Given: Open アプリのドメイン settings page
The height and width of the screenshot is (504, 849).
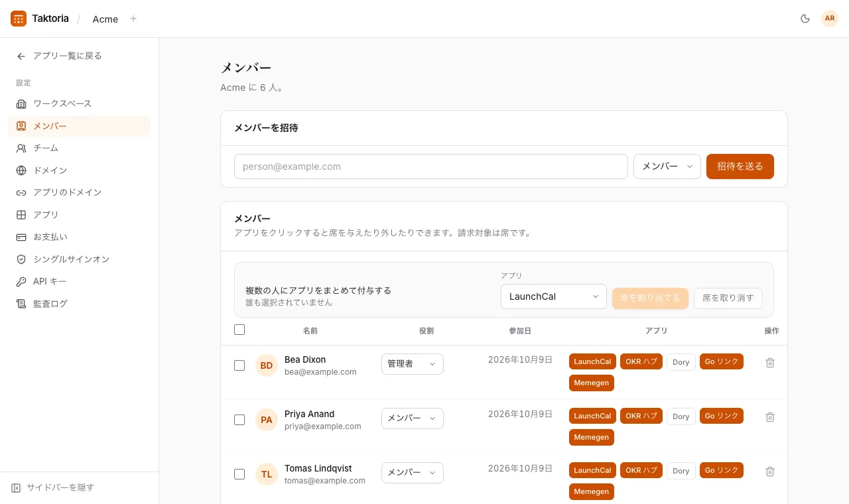Looking at the screenshot, I should (x=79, y=192).
